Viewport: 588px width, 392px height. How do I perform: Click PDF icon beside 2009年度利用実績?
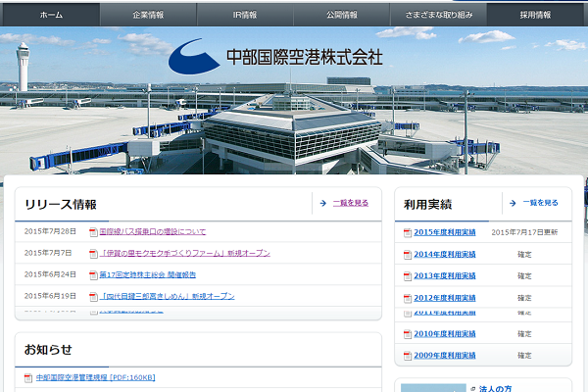click(408, 356)
